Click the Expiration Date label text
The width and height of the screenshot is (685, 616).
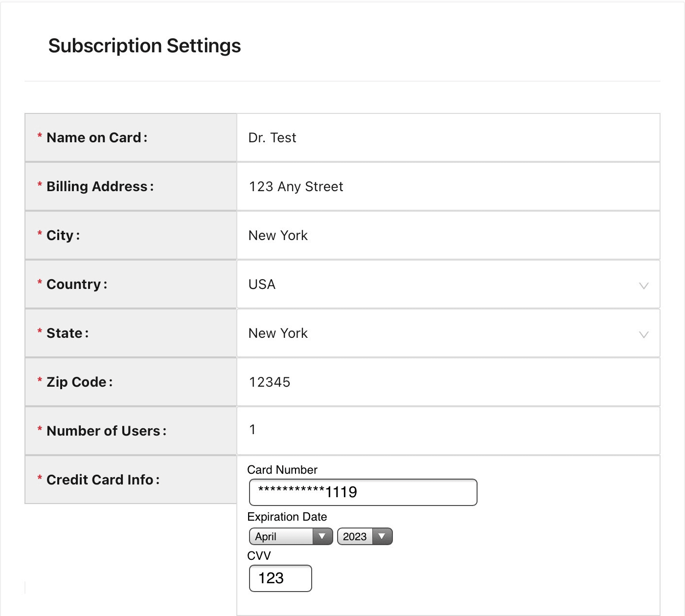pos(287,517)
